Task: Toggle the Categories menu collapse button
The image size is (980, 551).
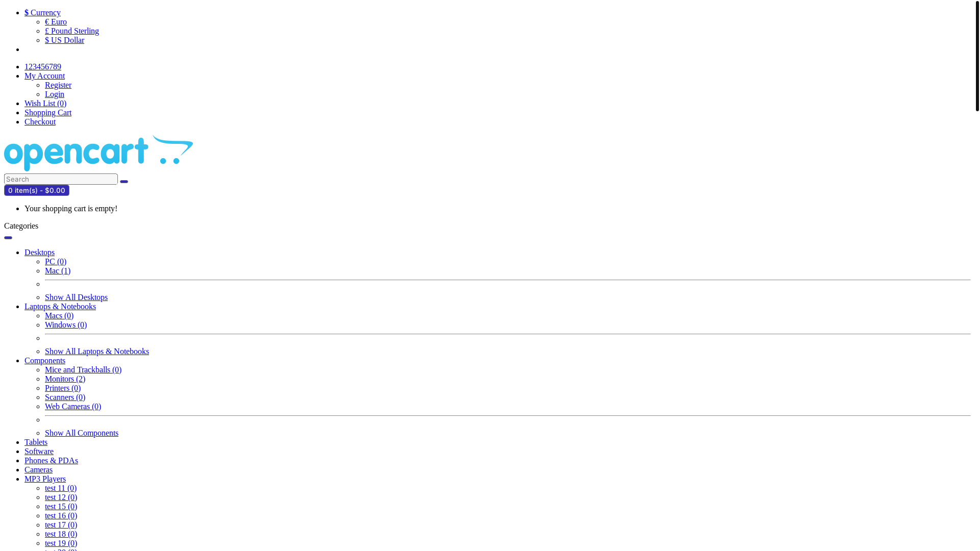Action: [x=8, y=238]
